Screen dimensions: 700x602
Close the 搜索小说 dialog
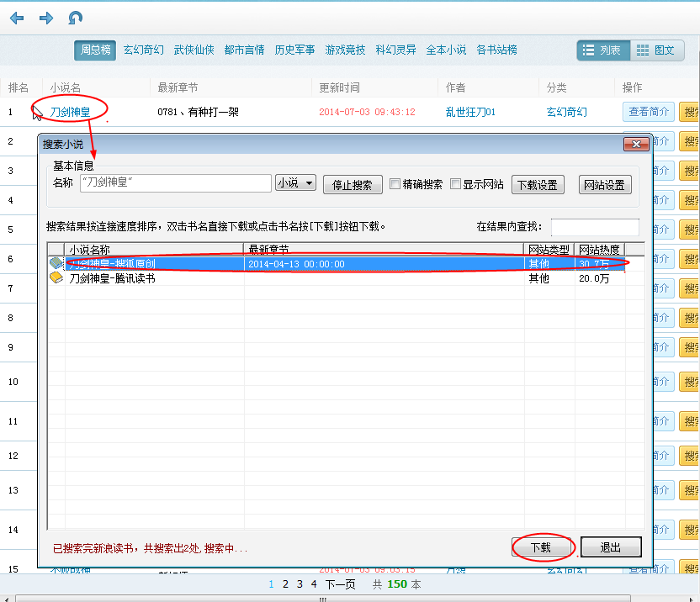pyautogui.click(x=636, y=144)
